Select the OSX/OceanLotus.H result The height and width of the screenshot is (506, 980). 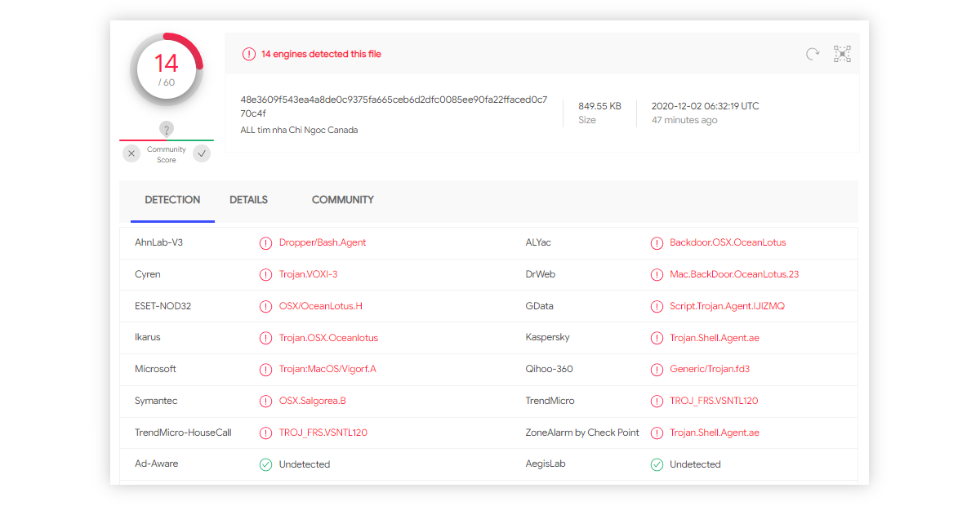pyautogui.click(x=321, y=306)
